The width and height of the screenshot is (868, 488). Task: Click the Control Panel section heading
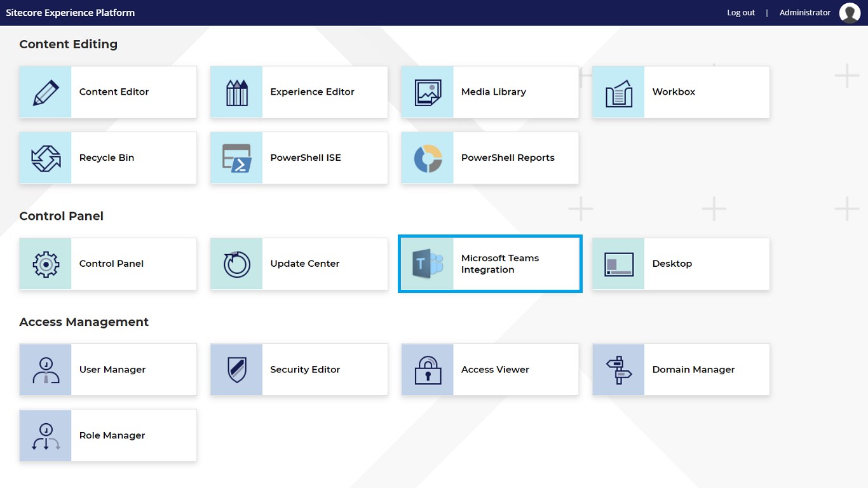point(62,216)
